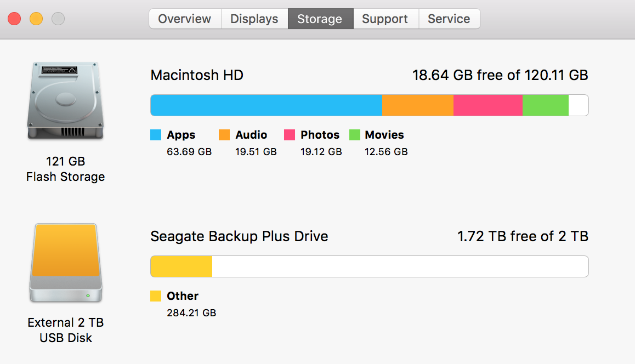
Task: Select the Storage tab
Action: (x=320, y=19)
